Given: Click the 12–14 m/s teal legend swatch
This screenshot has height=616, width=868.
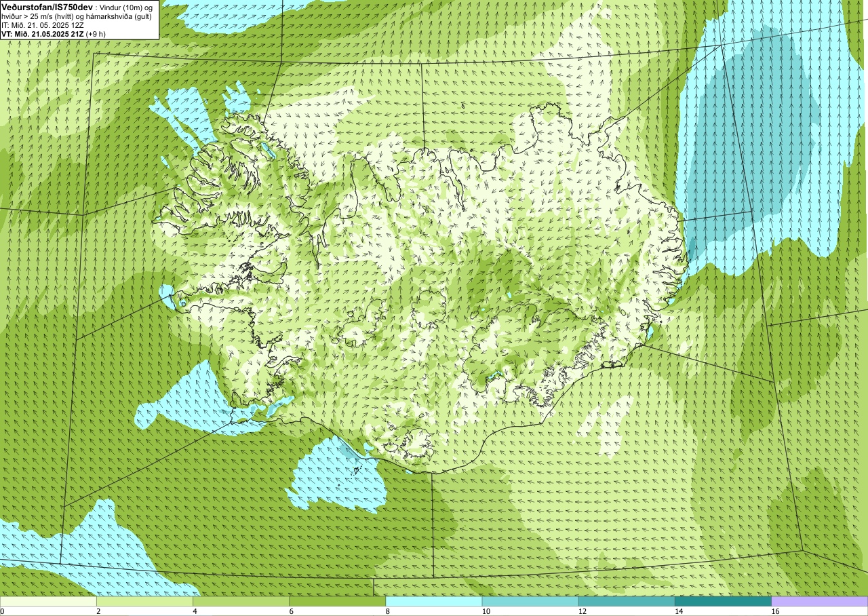Looking at the screenshot, I should coord(627,601).
